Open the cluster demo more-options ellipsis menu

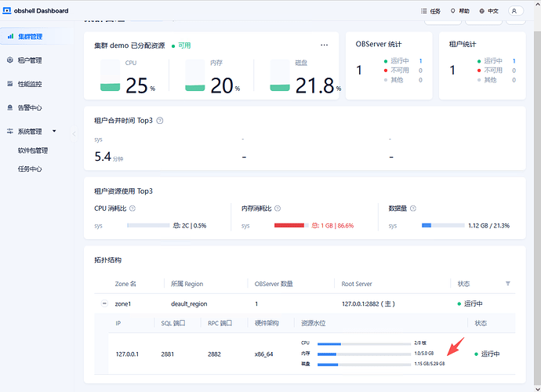pyautogui.click(x=325, y=45)
